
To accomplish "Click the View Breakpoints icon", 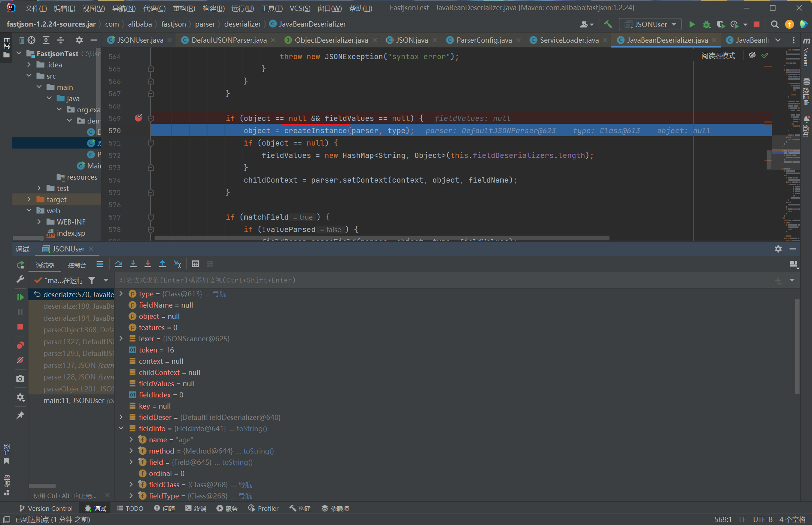I will (20, 345).
